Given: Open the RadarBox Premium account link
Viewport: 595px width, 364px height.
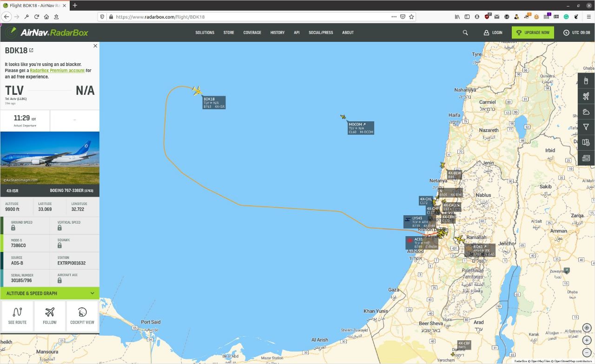Looking at the screenshot, I should coord(57,71).
